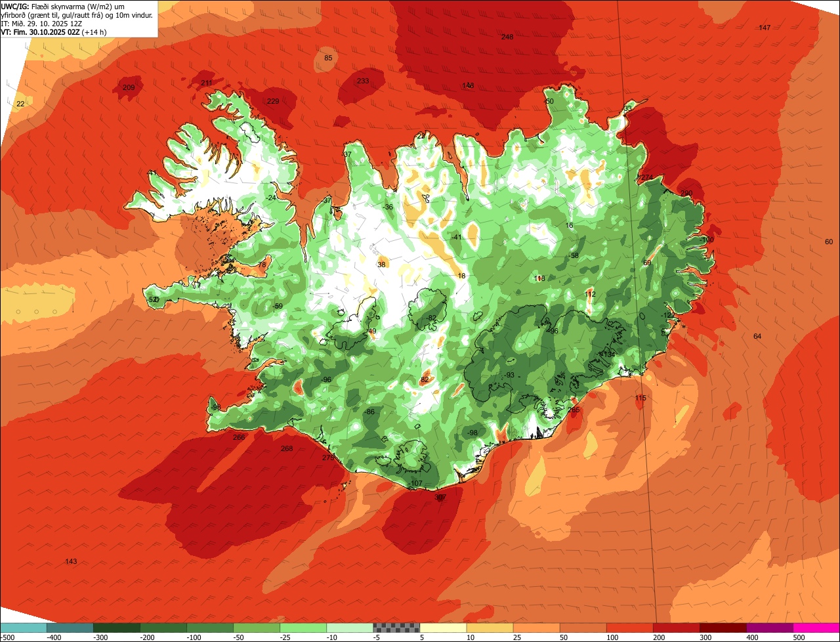Click the map value 38

coord(381,265)
